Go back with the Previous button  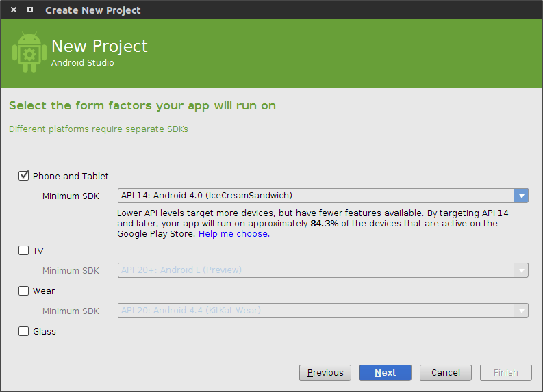pyautogui.click(x=325, y=373)
